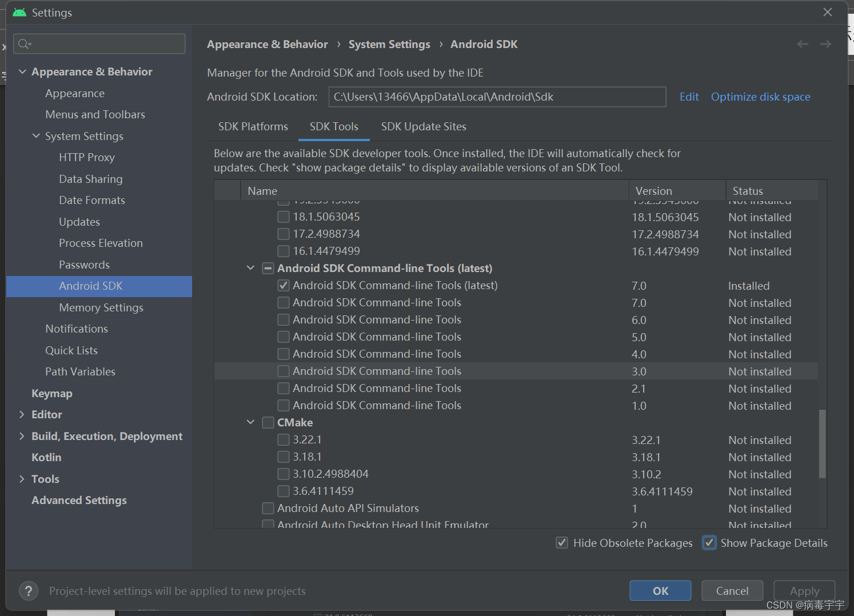Focus the settings search field
854x616 pixels.
click(x=99, y=44)
